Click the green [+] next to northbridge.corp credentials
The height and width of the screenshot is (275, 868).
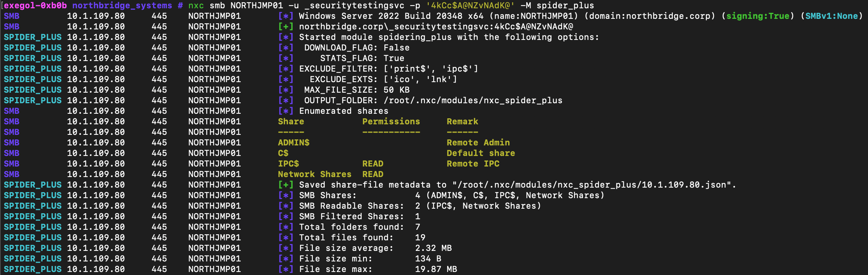(x=286, y=27)
